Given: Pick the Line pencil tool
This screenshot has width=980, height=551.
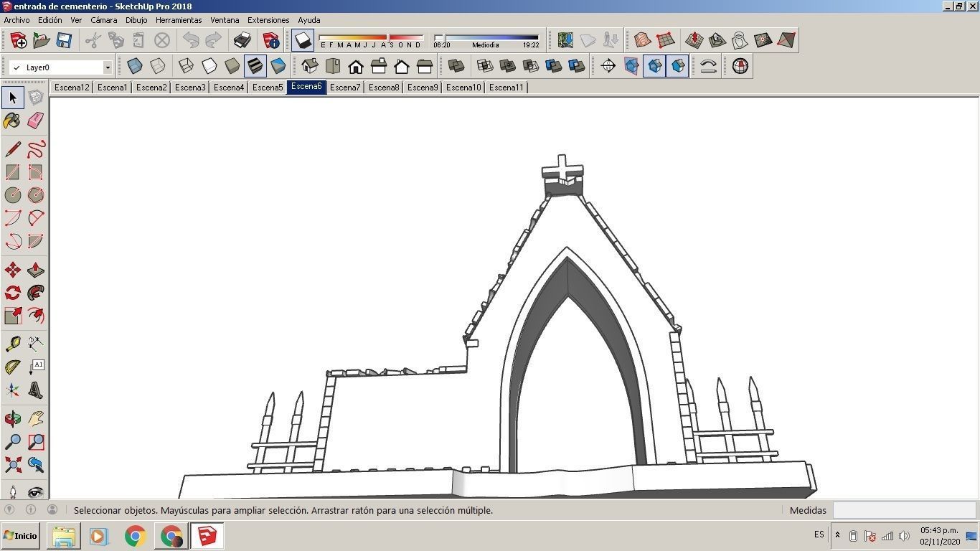Looking at the screenshot, I should pos(13,149).
